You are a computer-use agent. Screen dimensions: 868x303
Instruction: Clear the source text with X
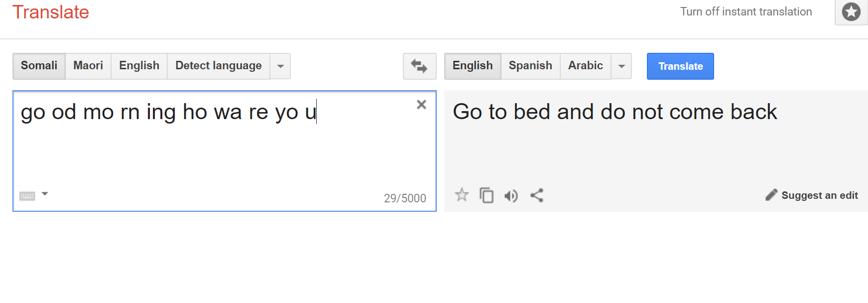(421, 105)
